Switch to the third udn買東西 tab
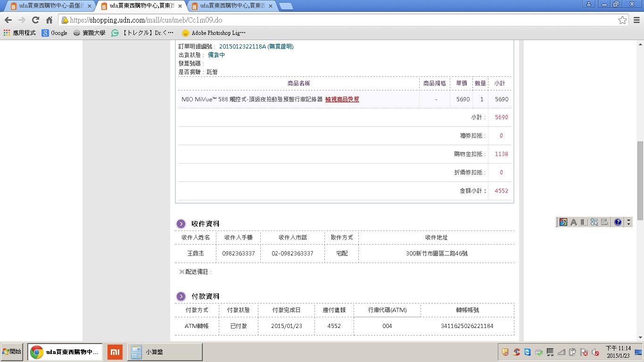 point(231,6)
